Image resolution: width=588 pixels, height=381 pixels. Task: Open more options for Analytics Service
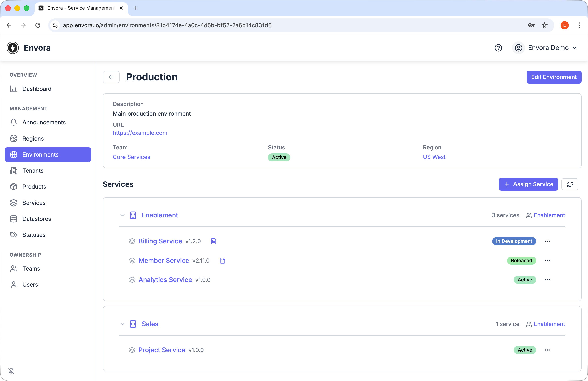(x=547, y=280)
